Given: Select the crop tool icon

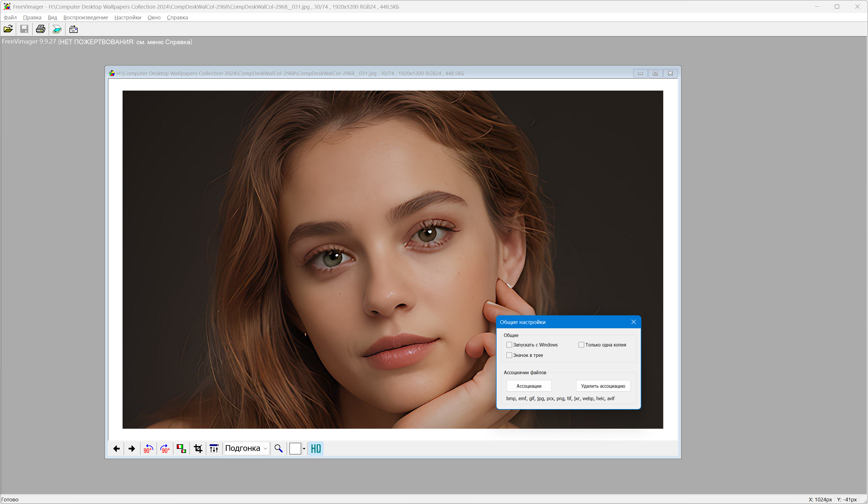Looking at the screenshot, I should pyautogui.click(x=198, y=449).
